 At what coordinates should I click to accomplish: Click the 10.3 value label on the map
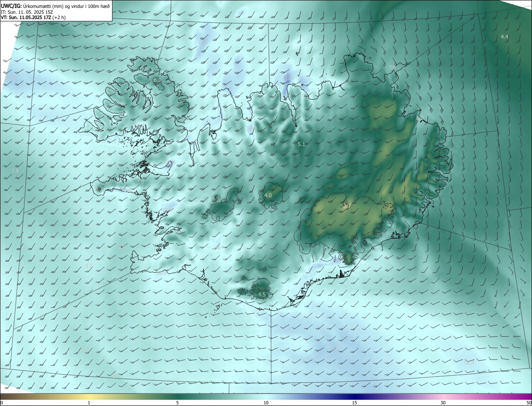[x=161, y=273]
